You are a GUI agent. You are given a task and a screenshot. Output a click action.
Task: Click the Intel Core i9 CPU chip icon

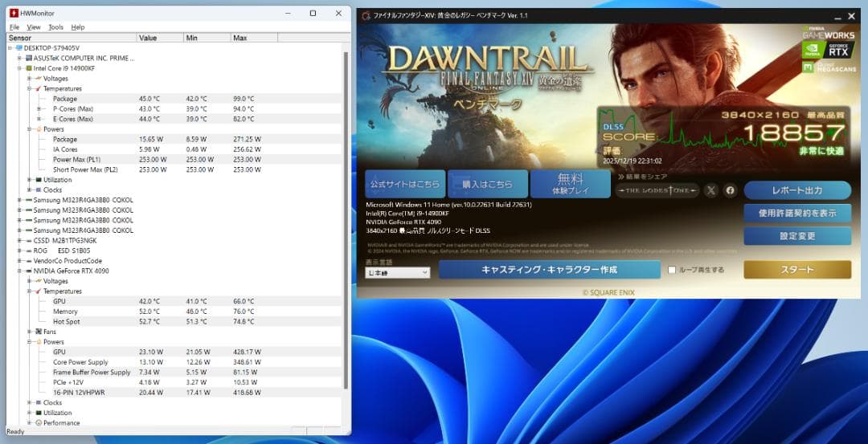29,68
